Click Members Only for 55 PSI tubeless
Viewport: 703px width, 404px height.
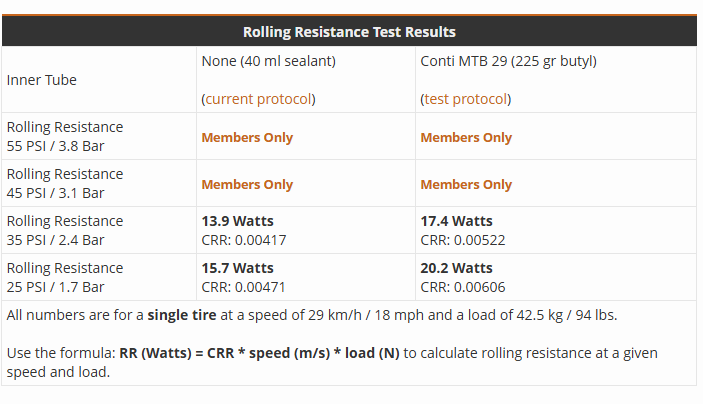tap(247, 137)
